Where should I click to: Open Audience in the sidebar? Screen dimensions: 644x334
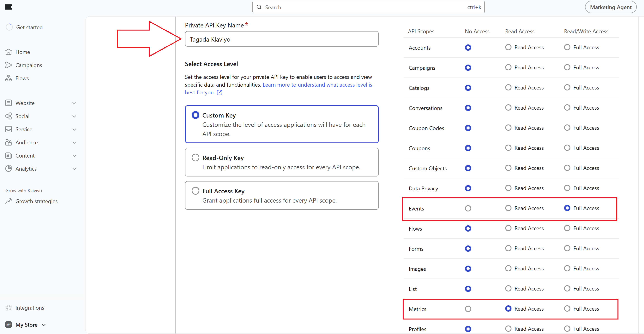click(27, 142)
